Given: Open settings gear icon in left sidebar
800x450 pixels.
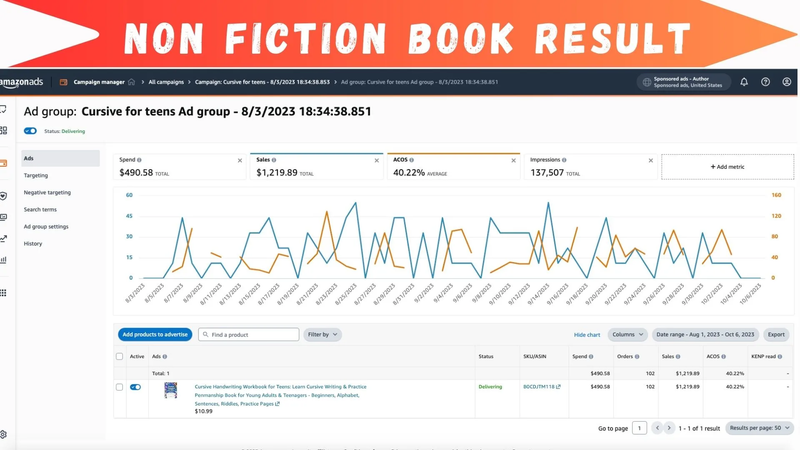Looking at the screenshot, I should [3, 434].
